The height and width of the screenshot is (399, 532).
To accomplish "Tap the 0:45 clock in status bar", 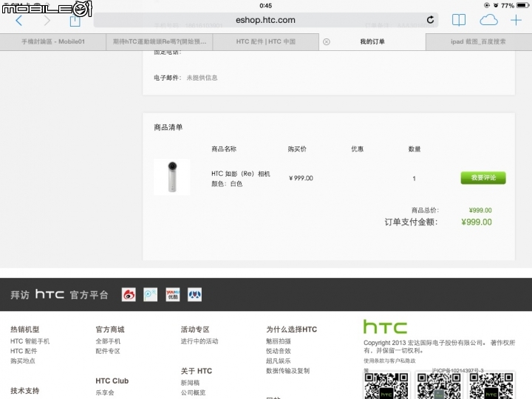I will point(266,5).
